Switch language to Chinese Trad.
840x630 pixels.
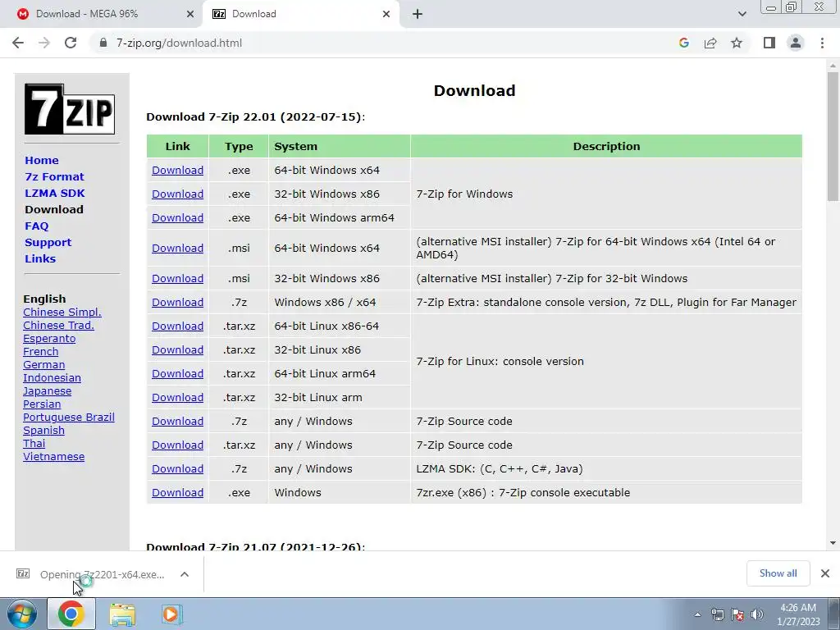58,325
